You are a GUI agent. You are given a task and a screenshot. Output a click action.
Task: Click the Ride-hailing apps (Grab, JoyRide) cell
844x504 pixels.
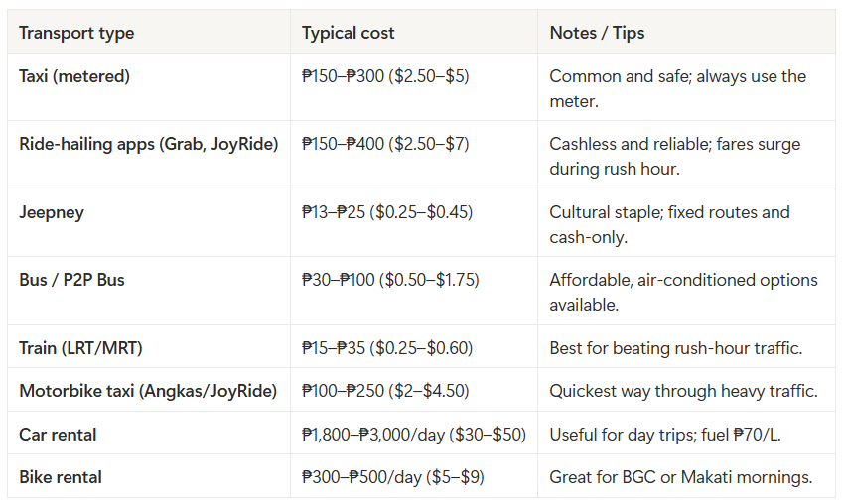pyautogui.click(x=149, y=144)
